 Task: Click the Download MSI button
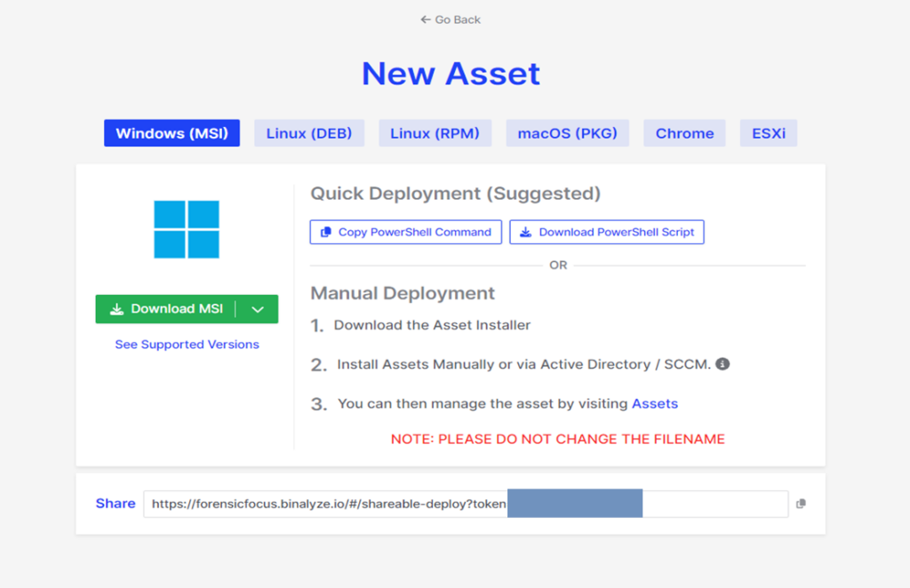pos(166,309)
